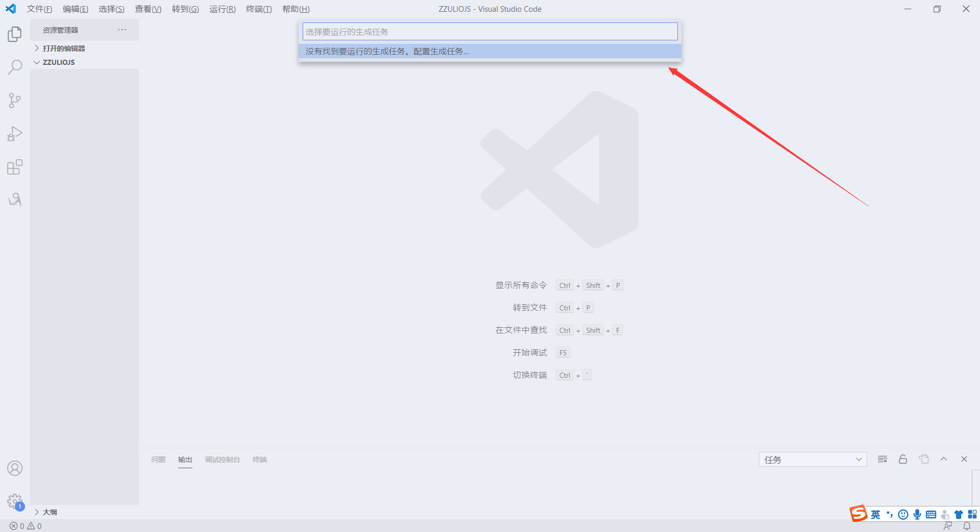Collapse the ZZULIOJS folder section
The width and height of the screenshot is (980, 532).
[58, 62]
